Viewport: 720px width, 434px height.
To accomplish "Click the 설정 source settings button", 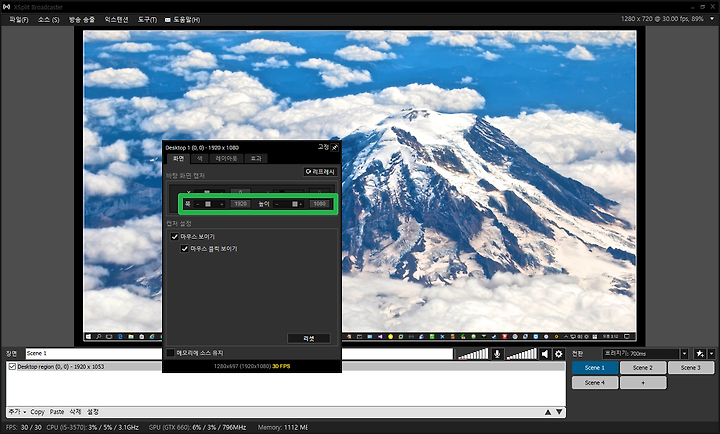I will [93, 412].
